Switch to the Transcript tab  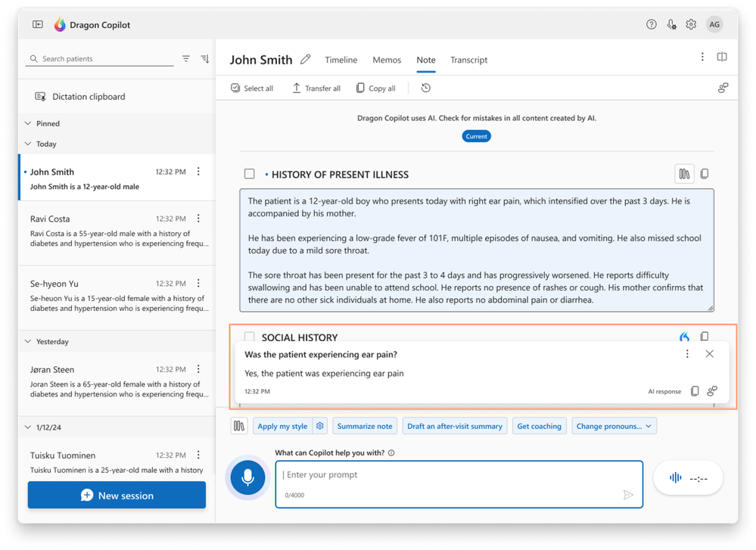click(x=468, y=60)
